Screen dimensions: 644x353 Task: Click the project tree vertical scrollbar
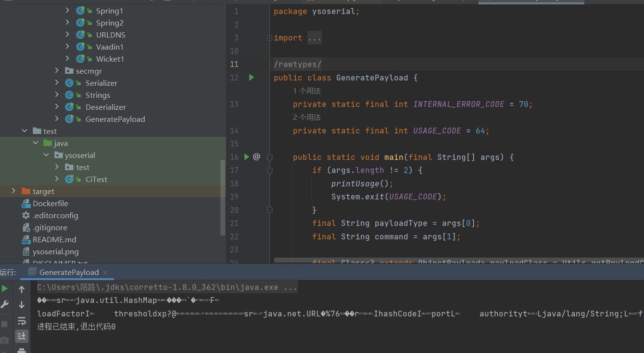[x=222, y=197]
